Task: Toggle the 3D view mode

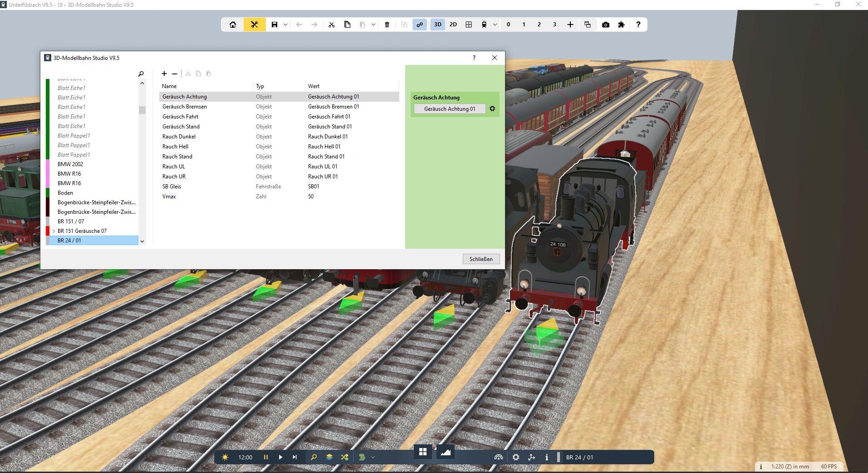Action: pos(437,25)
